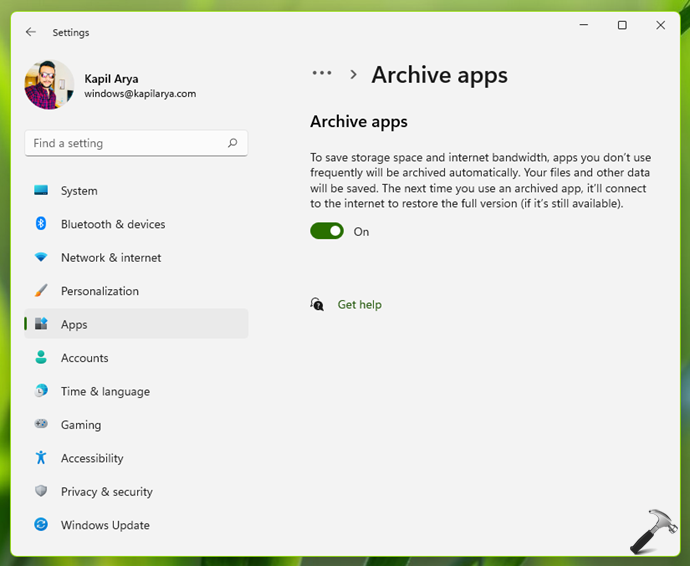Open the Get help link
Viewport: 690px width, 566px height.
359,304
